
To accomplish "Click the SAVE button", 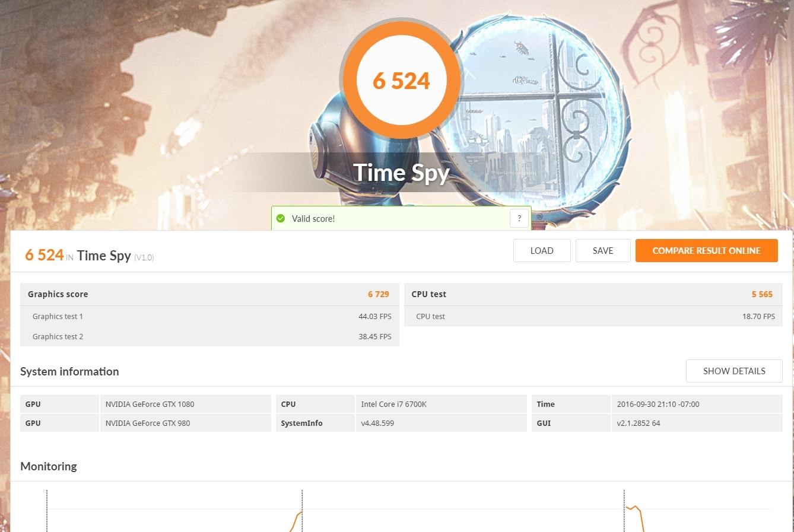I will pyautogui.click(x=603, y=251).
